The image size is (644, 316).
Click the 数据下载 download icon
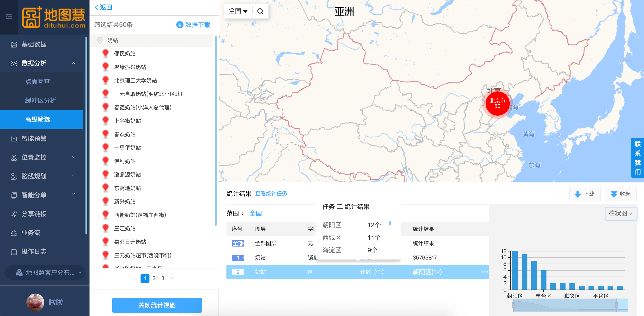click(x=180, y=24)
